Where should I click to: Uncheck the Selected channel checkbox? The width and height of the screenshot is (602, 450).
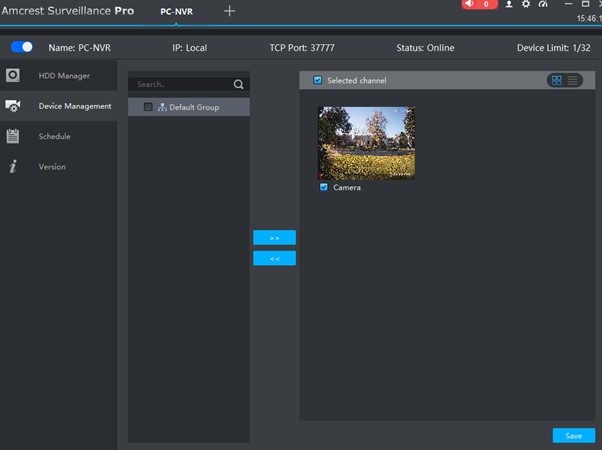(318, 80)
